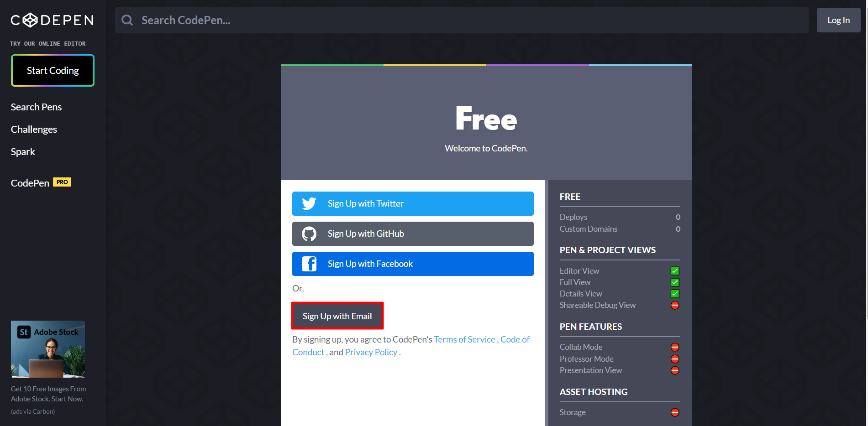The width and height of the screenshot is (868, 426).
Task: Open Spark in the sidebar
Action: click(23, 151)
